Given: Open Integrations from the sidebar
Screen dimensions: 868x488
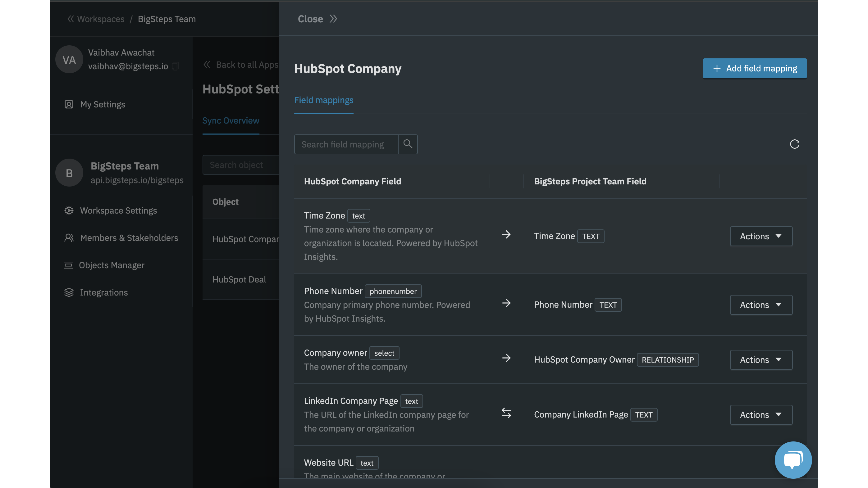Looking at the screenshot, I should click(104, 292).
